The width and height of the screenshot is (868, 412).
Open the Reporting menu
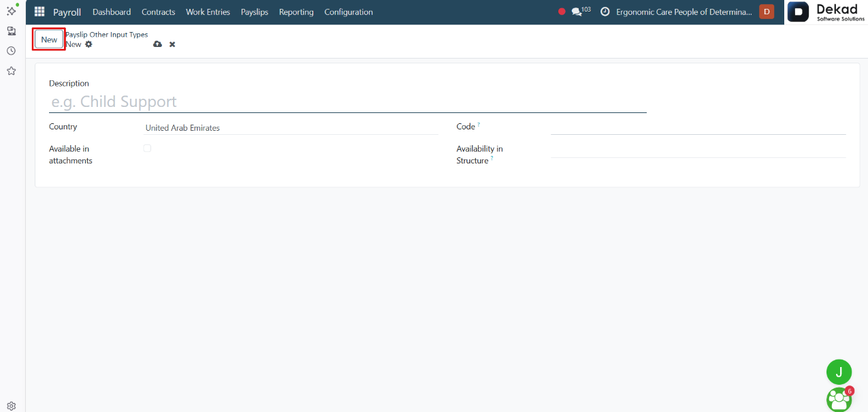296,12
